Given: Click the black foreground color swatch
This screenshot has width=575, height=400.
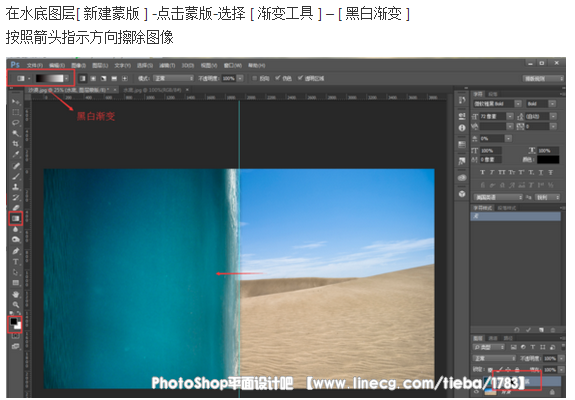Looking at the screenshot, I should 13,321.
